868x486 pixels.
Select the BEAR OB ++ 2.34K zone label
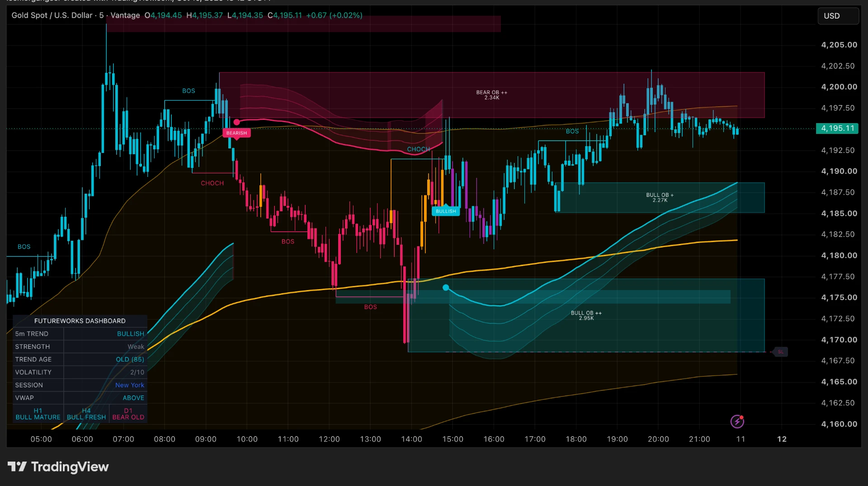(491, 95)
